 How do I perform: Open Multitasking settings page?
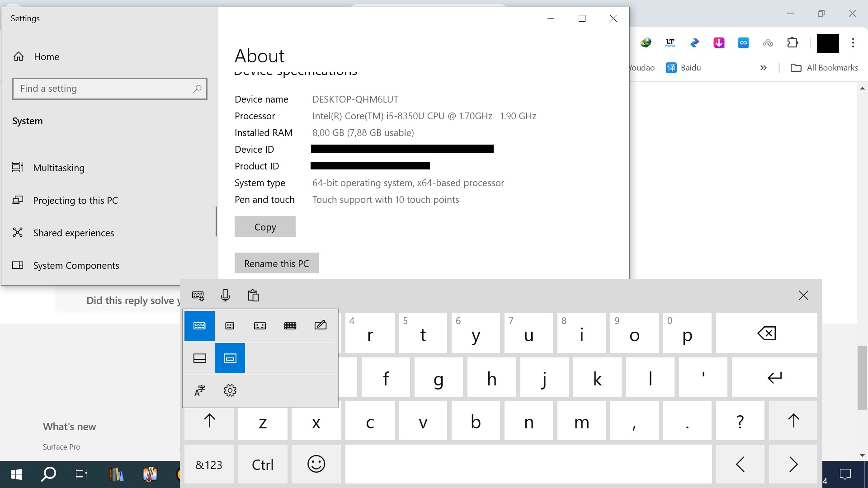coord(59,168)
